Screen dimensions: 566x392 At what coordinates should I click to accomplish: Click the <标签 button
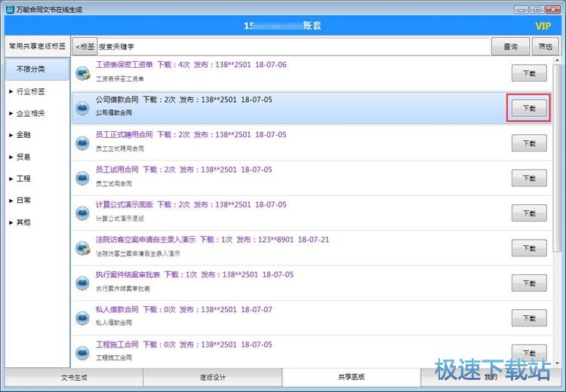85,47
